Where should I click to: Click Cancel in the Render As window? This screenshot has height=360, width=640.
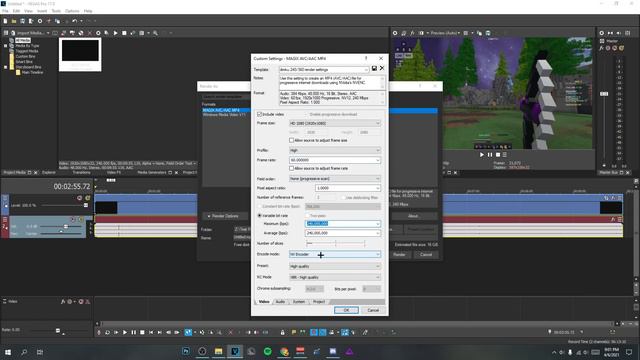point(426,255)
